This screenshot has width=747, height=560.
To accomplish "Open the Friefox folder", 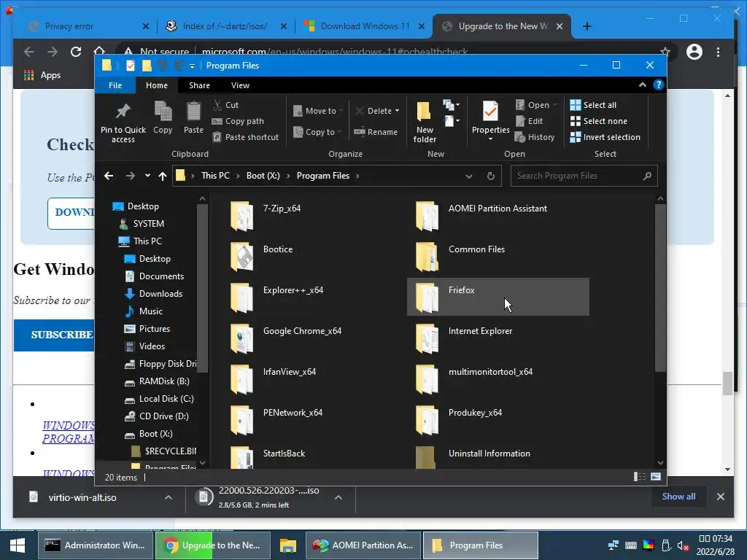I will [498, 297].
